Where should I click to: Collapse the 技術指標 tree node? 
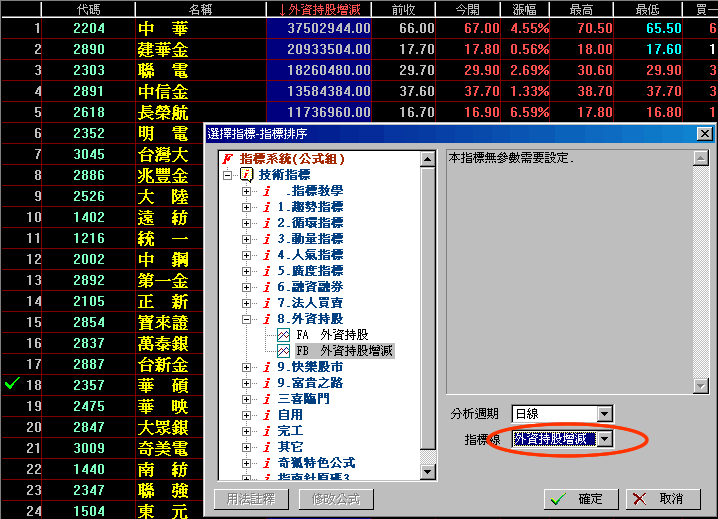[x=227, y=175]
